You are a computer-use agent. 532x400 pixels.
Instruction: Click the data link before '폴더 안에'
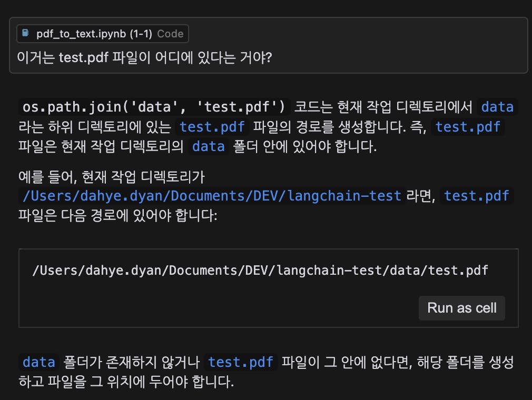(209, 146)
